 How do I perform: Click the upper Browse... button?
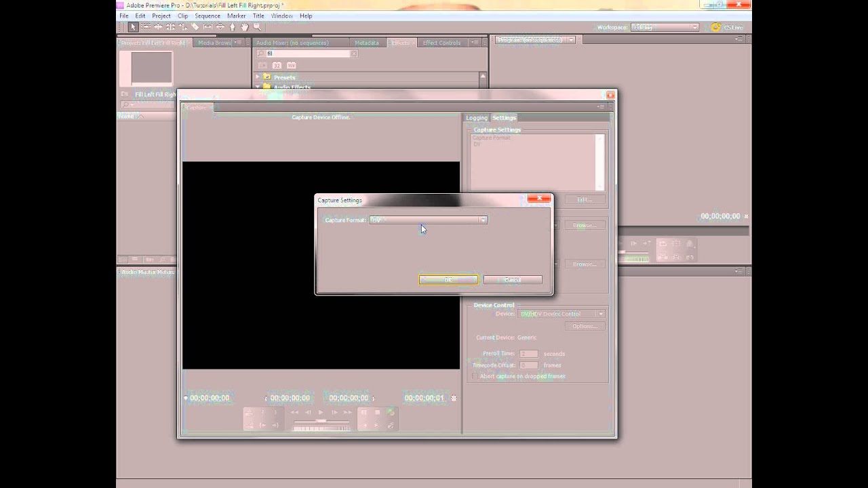(x=585, y=226)
